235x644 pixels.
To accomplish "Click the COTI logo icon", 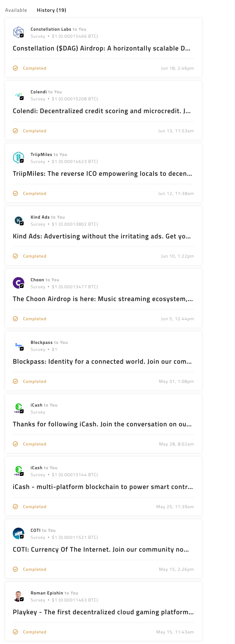I will point(19,533).
